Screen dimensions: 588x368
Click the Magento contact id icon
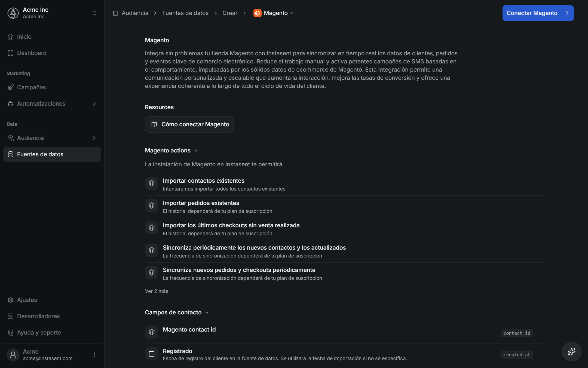point(152,332)
